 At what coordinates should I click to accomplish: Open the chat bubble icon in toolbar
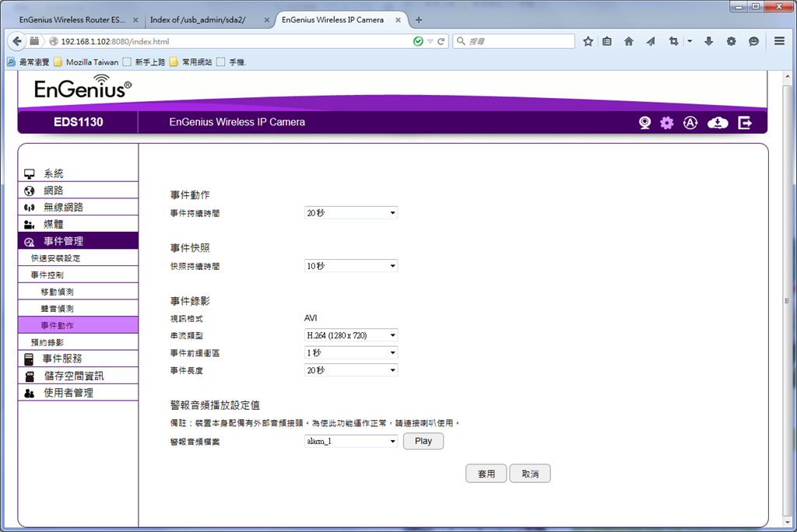pos(753,41)
